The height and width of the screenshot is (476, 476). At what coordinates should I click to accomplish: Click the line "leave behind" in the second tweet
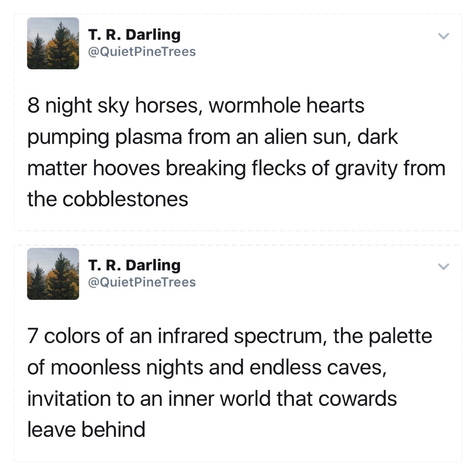(x=86, y=430)
